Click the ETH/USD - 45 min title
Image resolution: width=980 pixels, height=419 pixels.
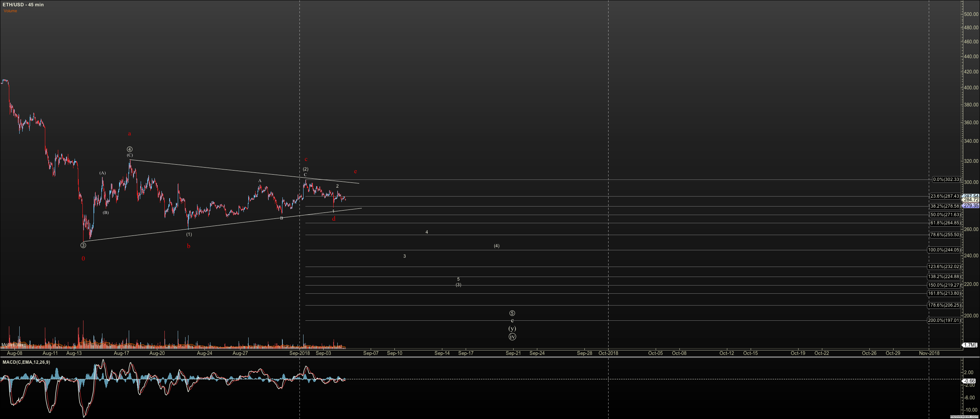[x=23, y=4]
